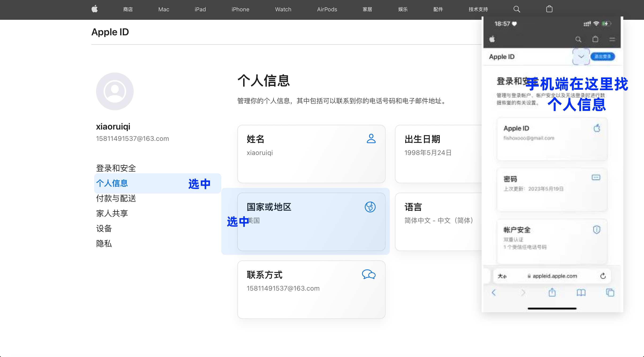
Task: Open the 商店 menu in the top navigation
Action: (128, 9)
